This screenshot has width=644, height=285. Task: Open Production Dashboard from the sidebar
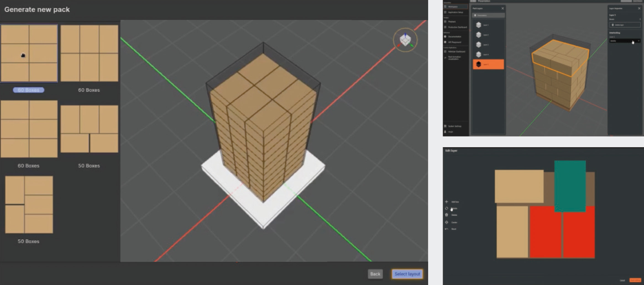point(457,27)
